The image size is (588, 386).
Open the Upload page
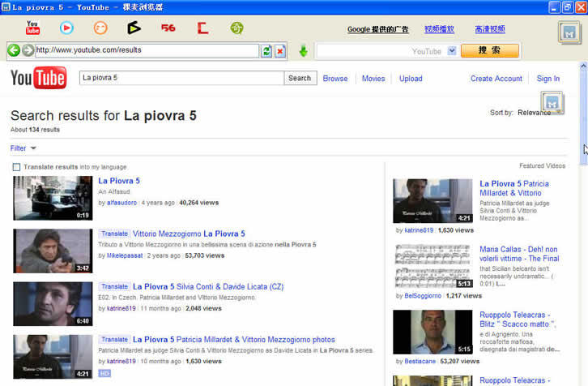(x=411, y=79)
